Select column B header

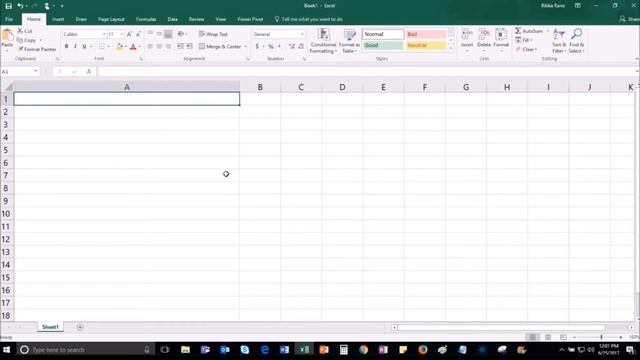click(260, 87)
